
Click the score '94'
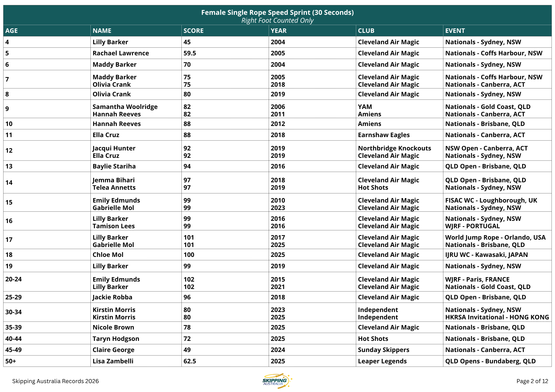(187, 166)
